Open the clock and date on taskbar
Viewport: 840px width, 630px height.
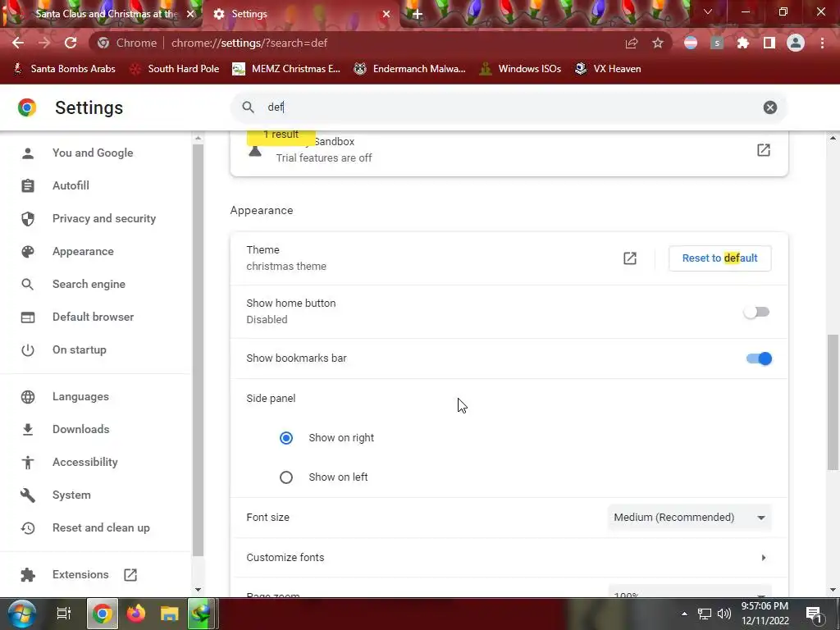click(765, 614)
